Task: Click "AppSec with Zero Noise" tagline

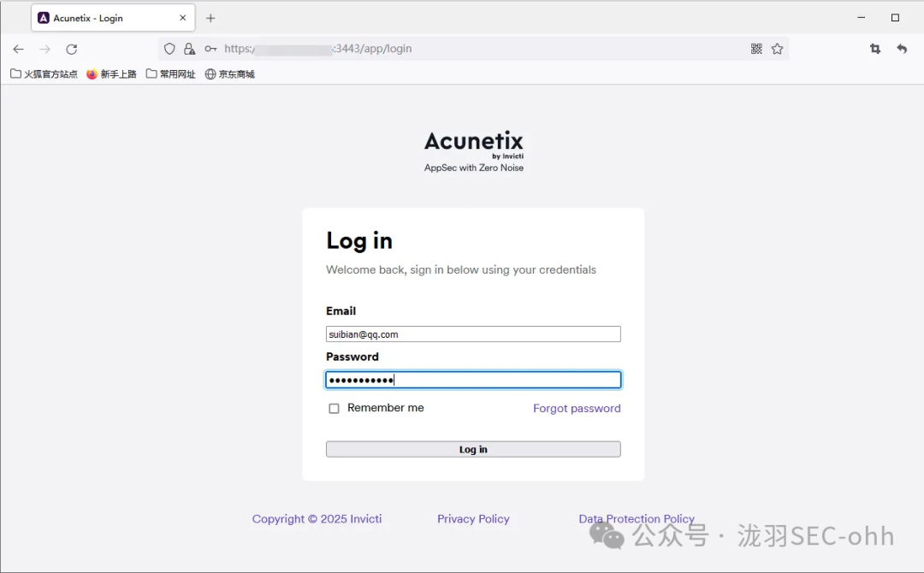Action: [x=474, y=168]
